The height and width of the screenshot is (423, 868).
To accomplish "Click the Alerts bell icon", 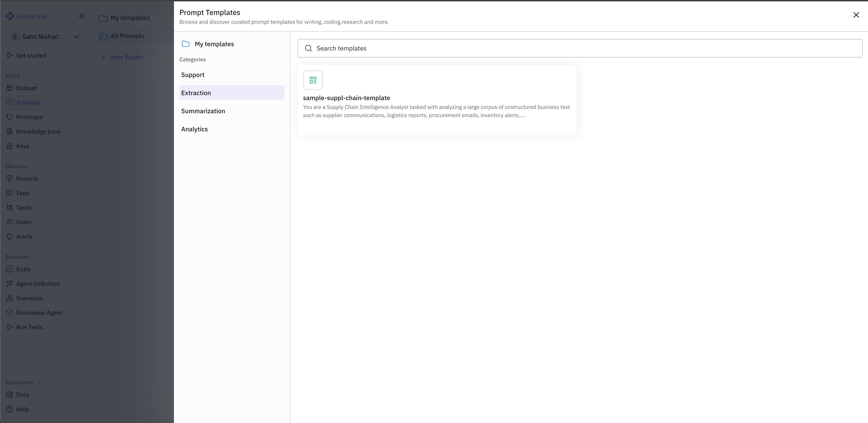I will (10, 236).
